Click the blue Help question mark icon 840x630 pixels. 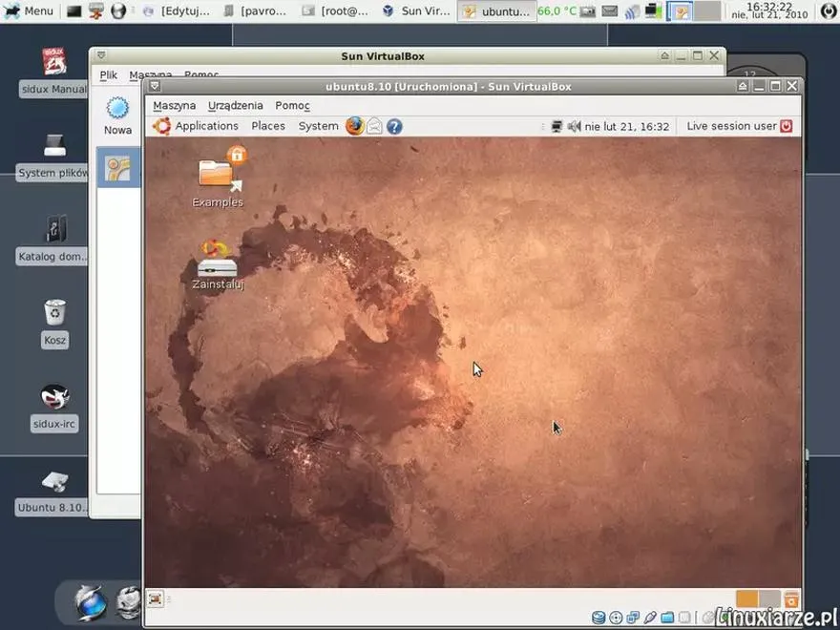[394, 126]
